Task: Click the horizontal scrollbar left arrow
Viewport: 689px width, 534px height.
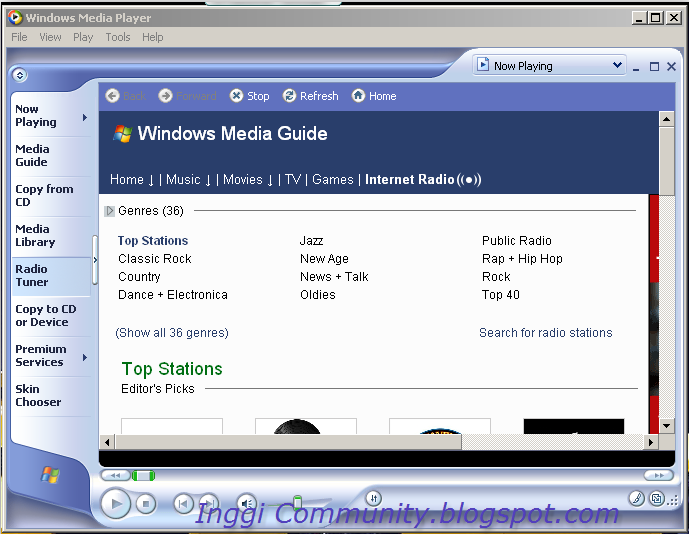Action: point(107,442)
